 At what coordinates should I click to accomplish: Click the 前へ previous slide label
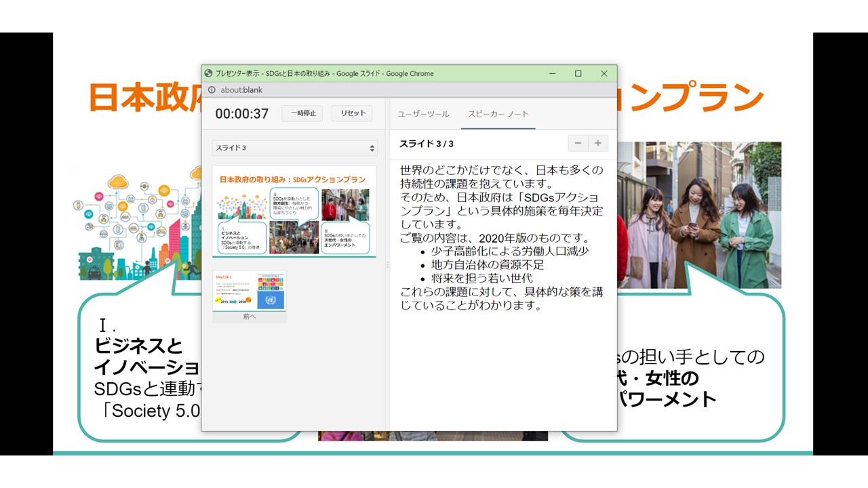pyautogui.click(x=250, y=317)
